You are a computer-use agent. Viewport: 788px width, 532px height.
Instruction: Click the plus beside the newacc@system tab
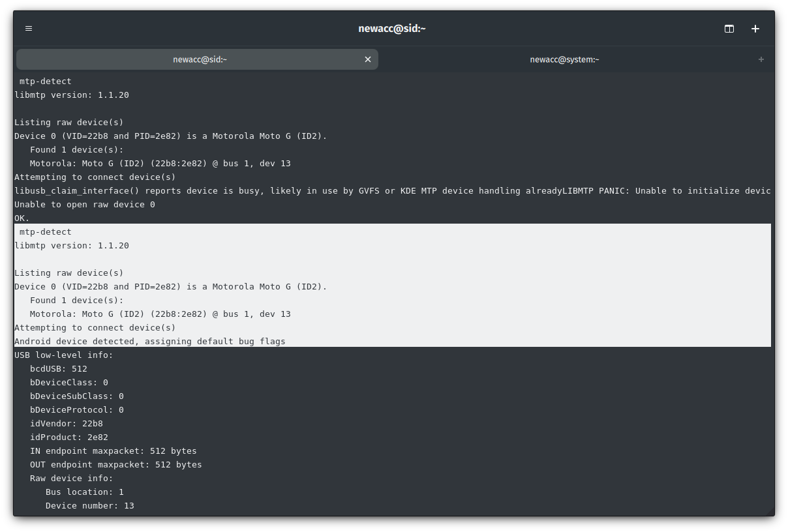pyautogui.click(x=761, y=59)
